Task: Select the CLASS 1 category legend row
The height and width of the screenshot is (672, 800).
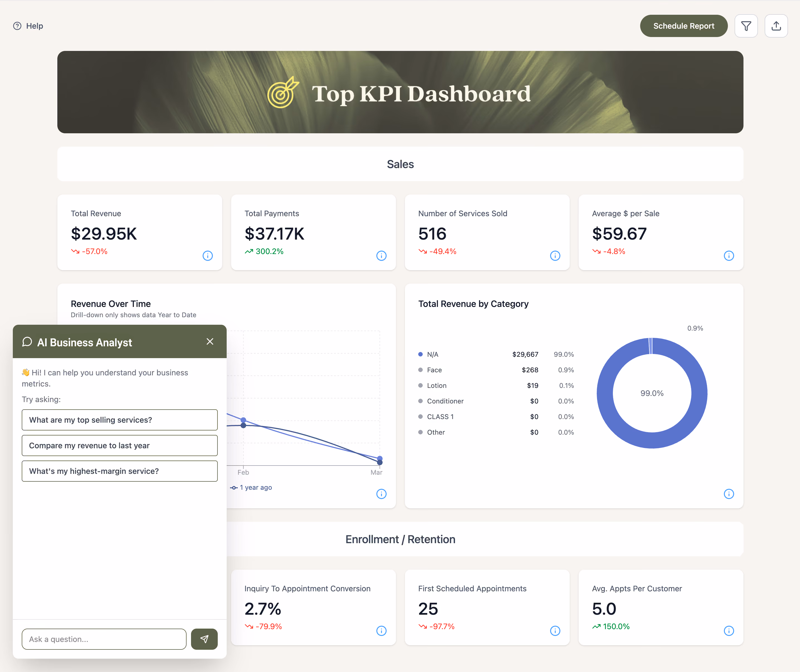Action: click(x=496, y=417)
